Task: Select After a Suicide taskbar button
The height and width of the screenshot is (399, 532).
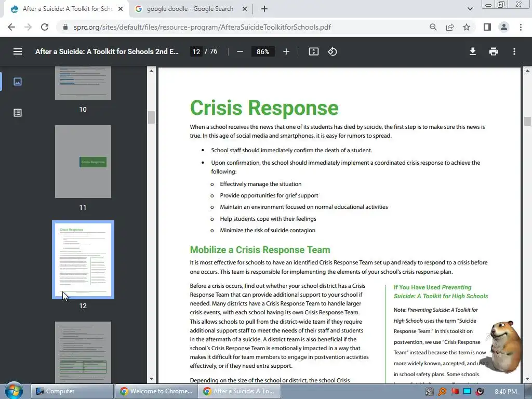Action: click(x=240, y=391)
